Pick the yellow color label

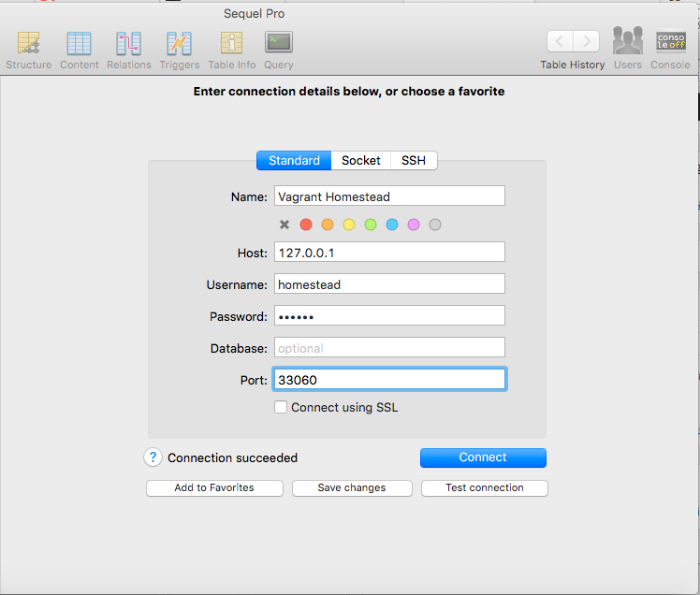click(x=349, y=225)
